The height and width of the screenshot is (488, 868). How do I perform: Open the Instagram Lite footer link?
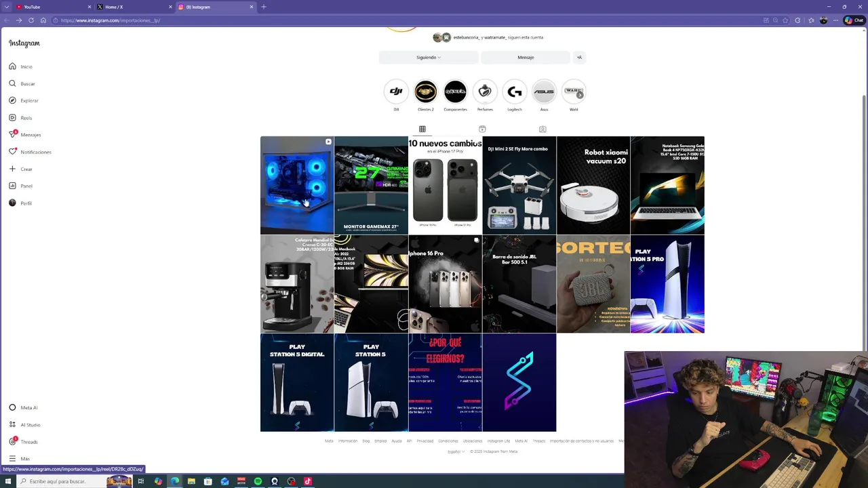coord(498,441)
